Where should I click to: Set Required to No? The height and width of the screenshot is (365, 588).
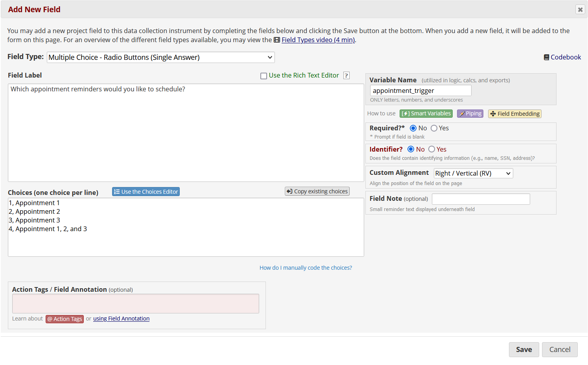tap(413, 128)
